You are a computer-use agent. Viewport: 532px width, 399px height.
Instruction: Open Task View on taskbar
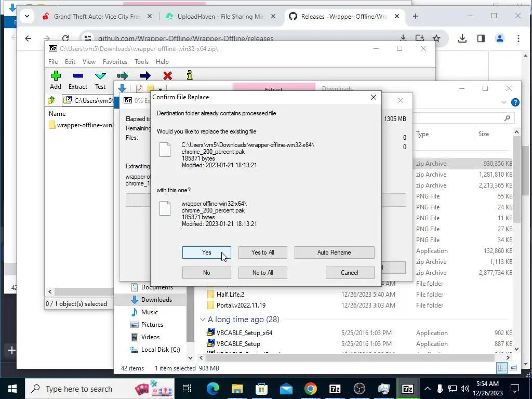point(187,389)
